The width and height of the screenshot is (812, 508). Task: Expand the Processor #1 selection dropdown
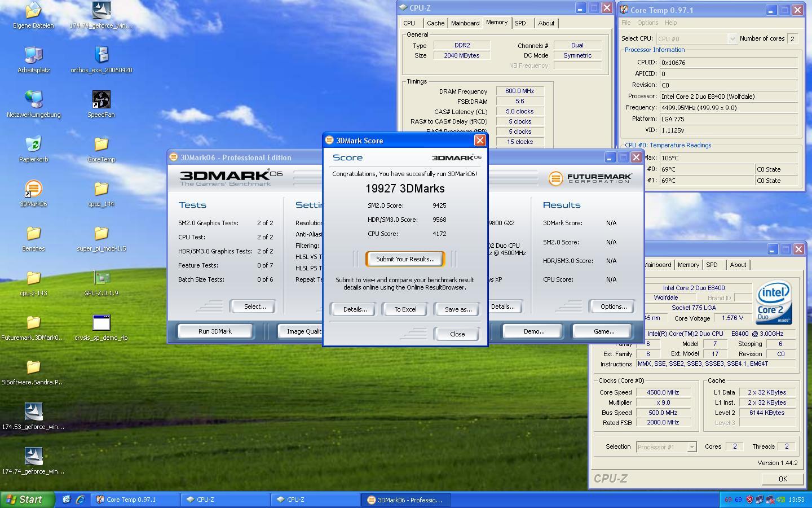coord(691,446)
